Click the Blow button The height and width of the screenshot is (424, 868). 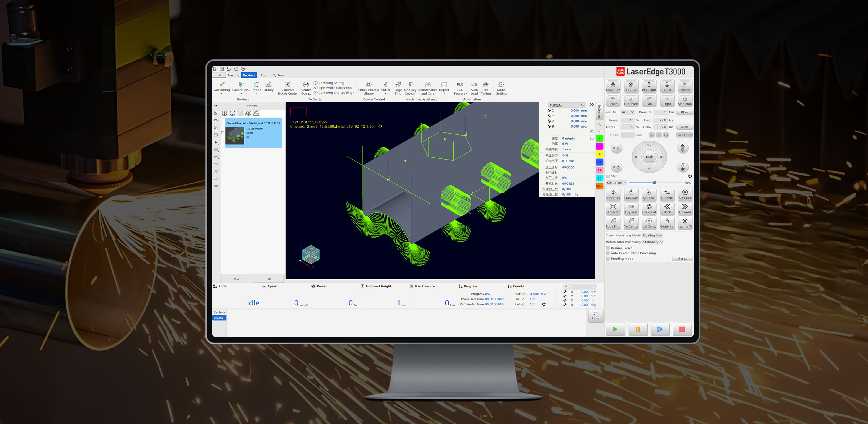click(x=684, y=112)
